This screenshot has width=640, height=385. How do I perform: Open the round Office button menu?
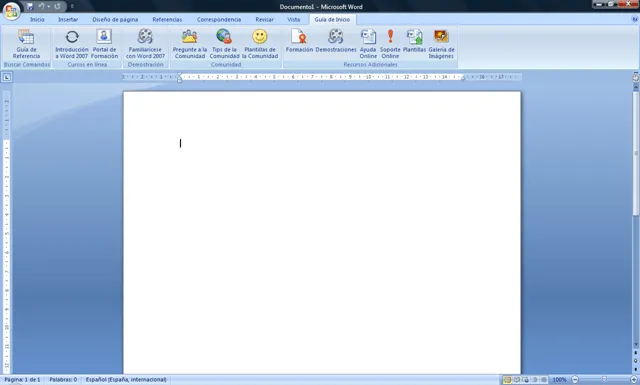click(11, 11)
